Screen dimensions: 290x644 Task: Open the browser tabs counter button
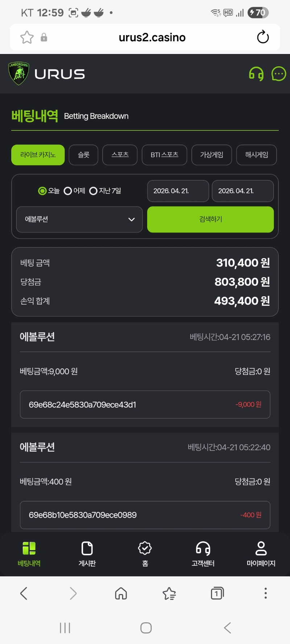(x=217, y=593)
